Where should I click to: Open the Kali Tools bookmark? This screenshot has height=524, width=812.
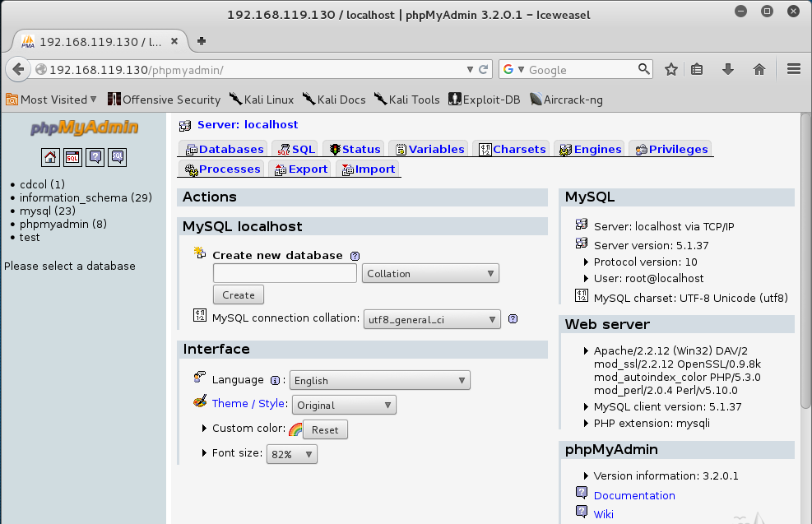(x=407, y=100)
